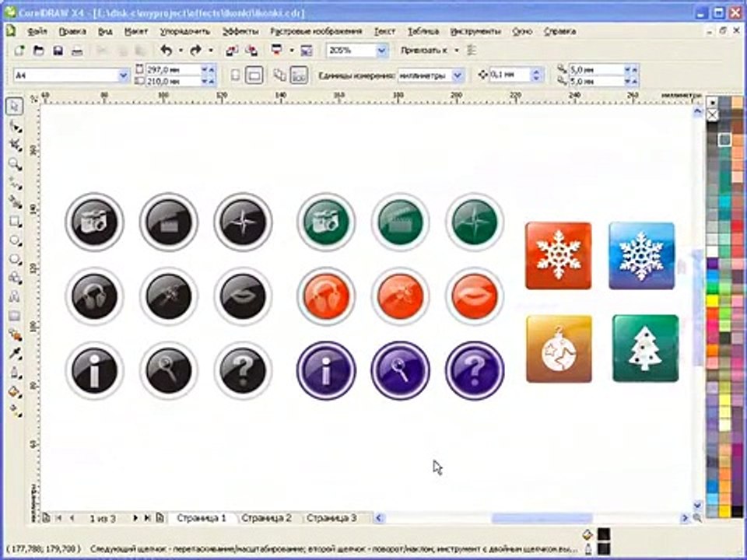
Task: Select the red snowflake square icon
Action: pyautogui.click(x=559, y=256)
